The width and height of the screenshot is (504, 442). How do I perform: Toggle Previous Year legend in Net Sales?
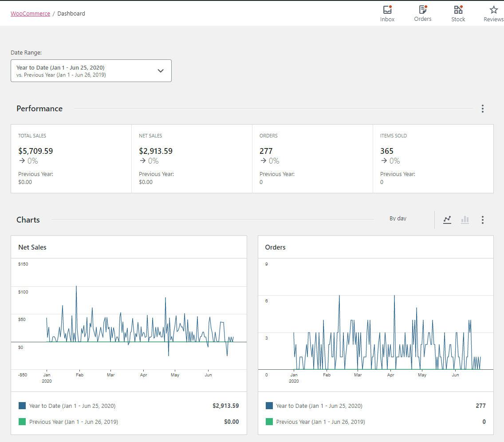[x=73, y=422]
